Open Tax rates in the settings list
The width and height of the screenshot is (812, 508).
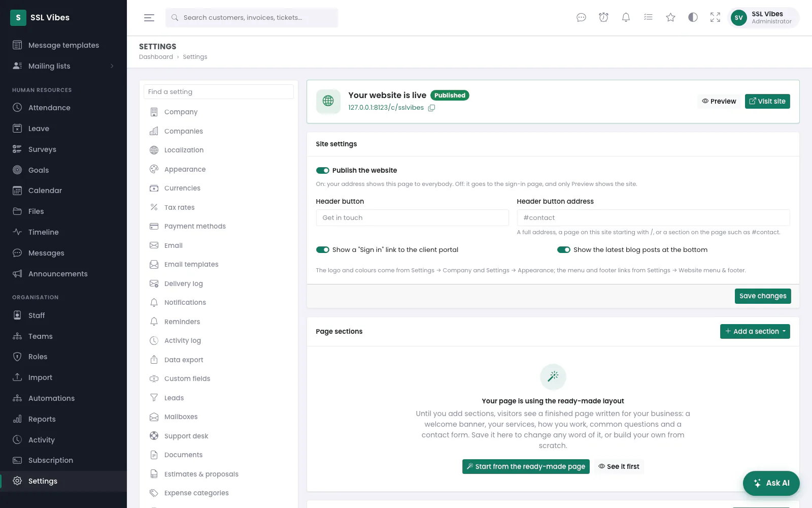point(219,207)
